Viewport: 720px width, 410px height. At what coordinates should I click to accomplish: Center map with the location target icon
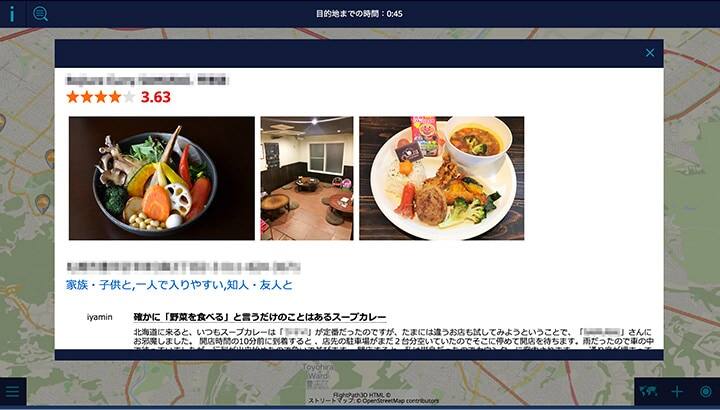pos(706,392)
